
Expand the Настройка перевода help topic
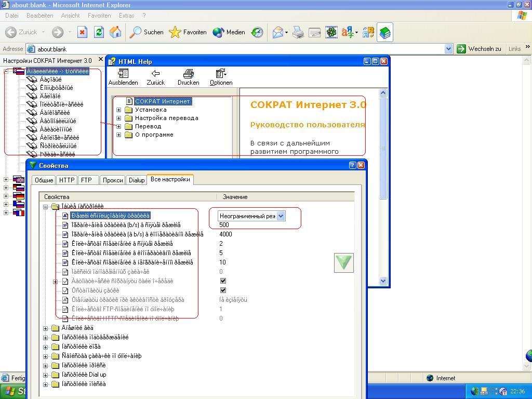coord(119,118)
